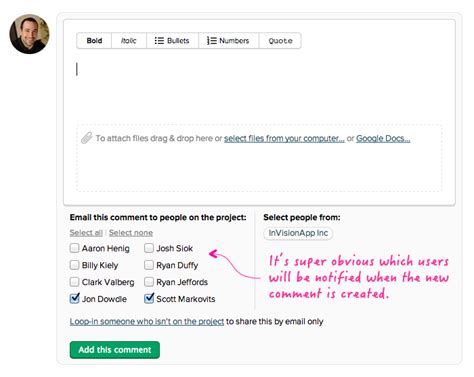Screen dimensions: 474x377
Task: Click the 'Select none' link
Action: click(131, 233)
